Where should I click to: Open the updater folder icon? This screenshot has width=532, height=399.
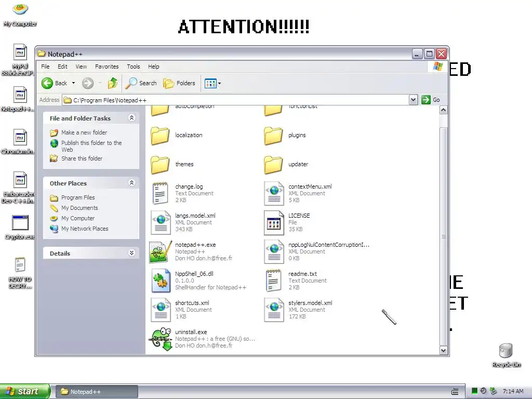(x=273, y=165)
